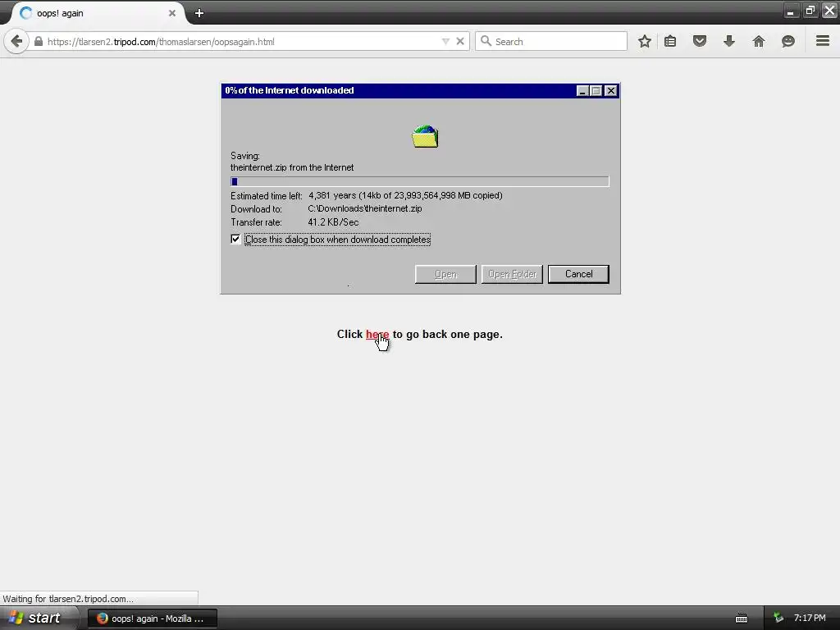Minimize the download dialog
The image size is (840, 630).
583,90
